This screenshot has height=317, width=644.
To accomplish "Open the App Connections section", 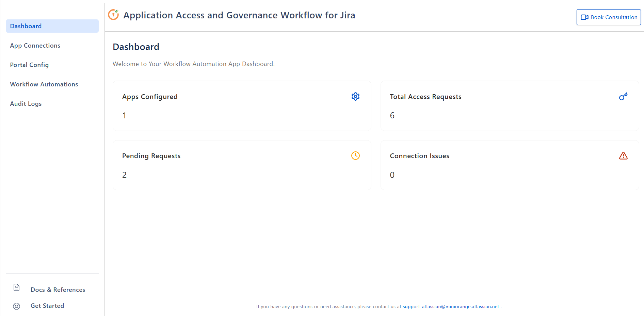I will (x=35, y=45).
